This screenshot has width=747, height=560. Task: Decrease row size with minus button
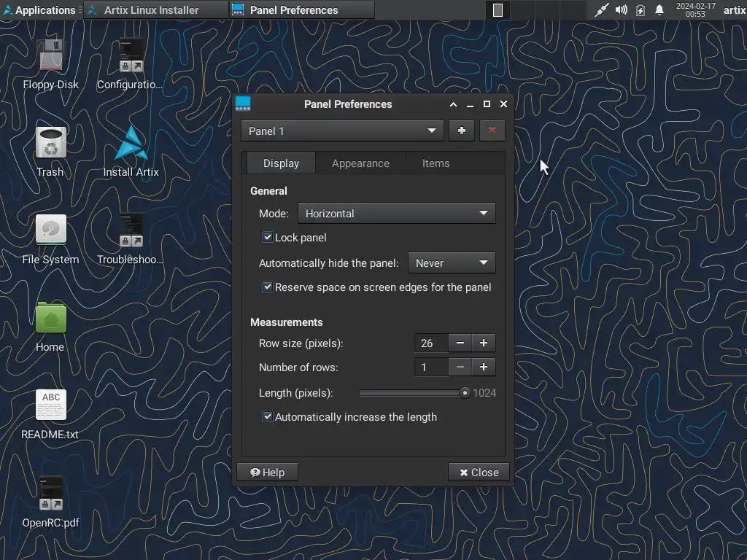click(x=460, y=343)
